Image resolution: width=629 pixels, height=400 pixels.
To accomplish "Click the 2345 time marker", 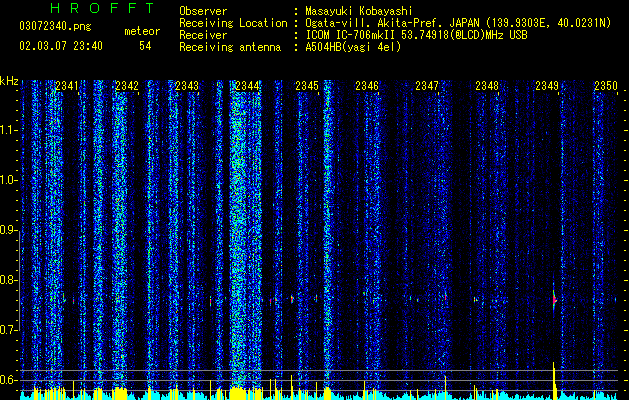I will pyautogui.click(x=307, y=86).
